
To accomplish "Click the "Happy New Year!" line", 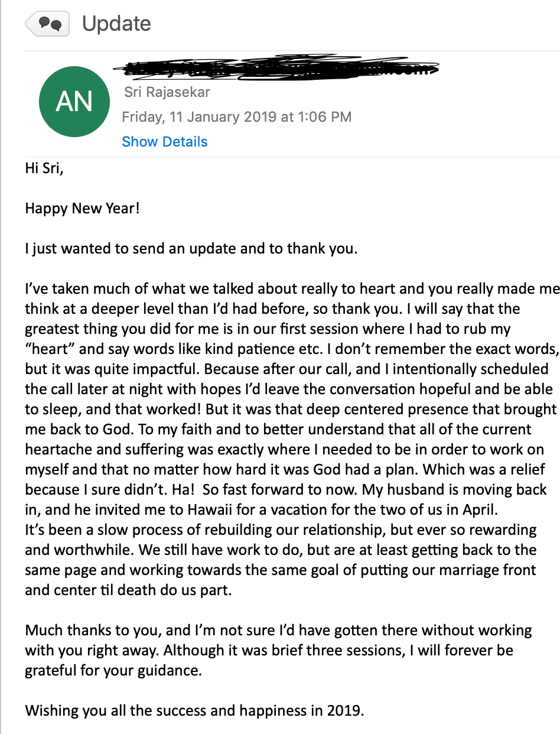I will click(x=82, y=209).
